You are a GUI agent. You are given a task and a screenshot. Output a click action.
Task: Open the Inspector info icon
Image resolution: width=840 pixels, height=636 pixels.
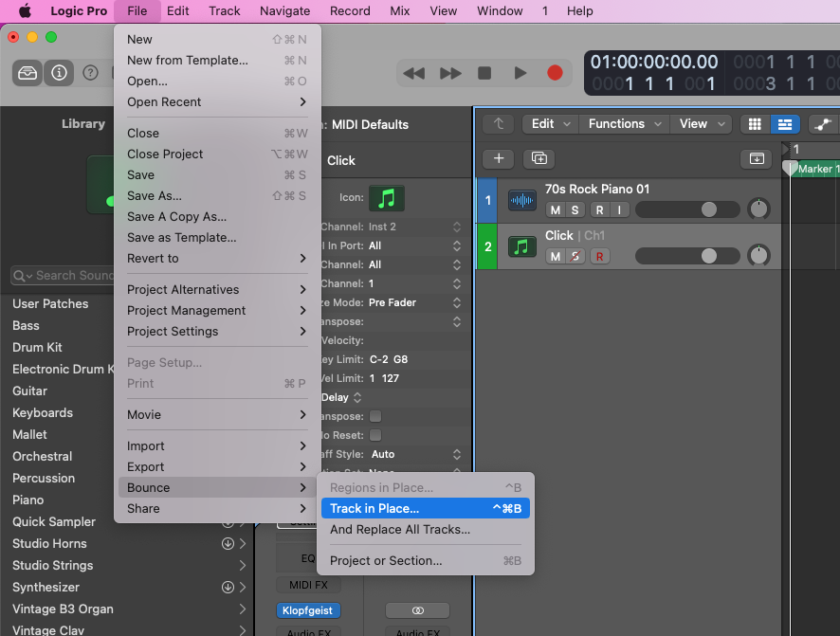59,72
